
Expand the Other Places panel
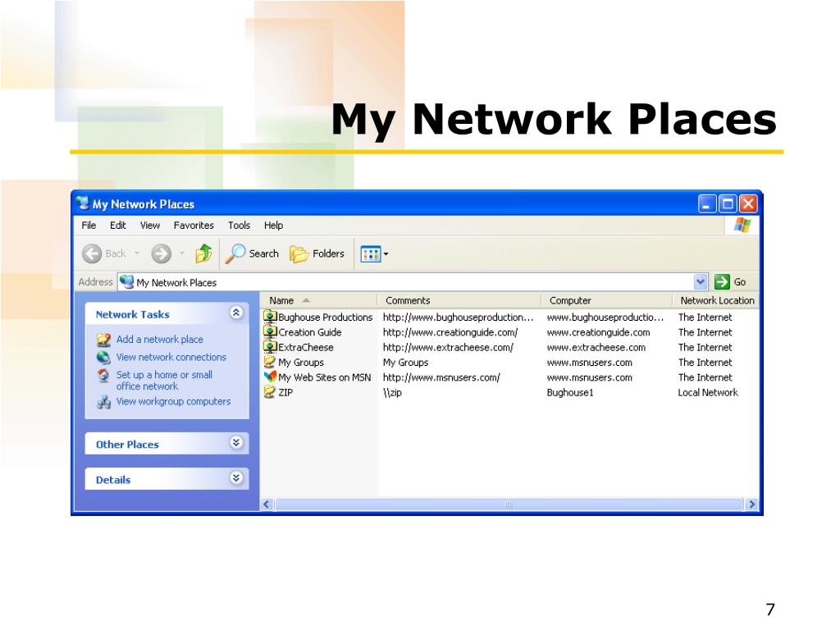[236, 442]
